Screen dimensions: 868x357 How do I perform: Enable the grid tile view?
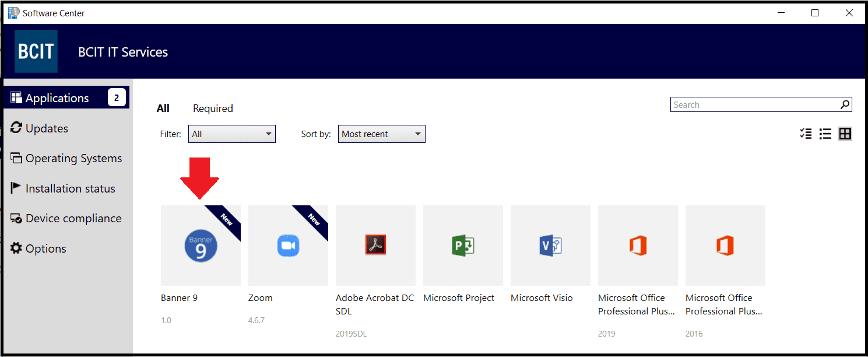(845, 134)
